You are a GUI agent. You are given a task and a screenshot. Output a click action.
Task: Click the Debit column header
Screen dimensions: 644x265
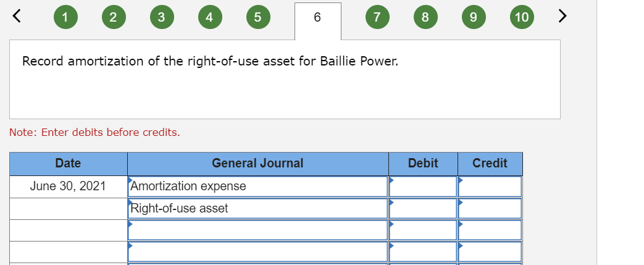(x=423, y=164)
